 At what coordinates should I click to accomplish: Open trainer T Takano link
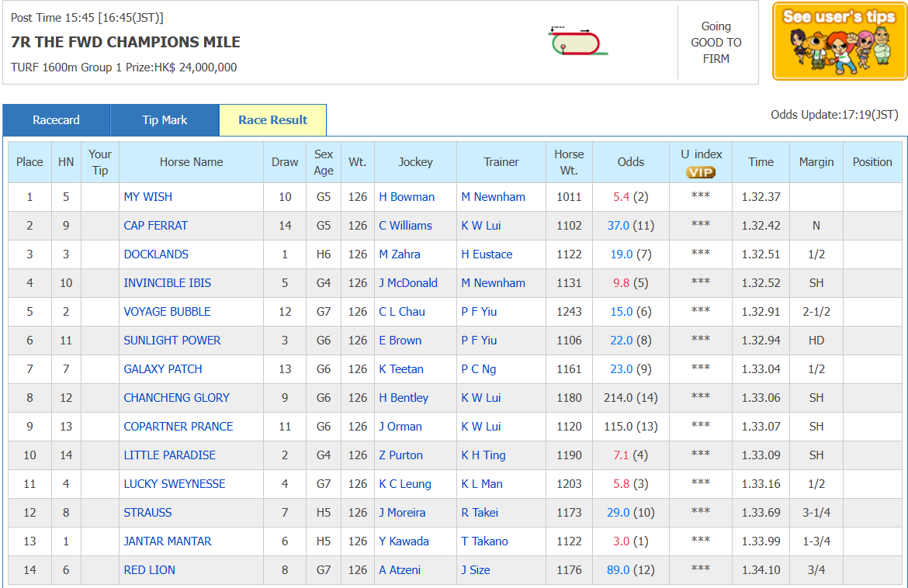pos(485,541)
